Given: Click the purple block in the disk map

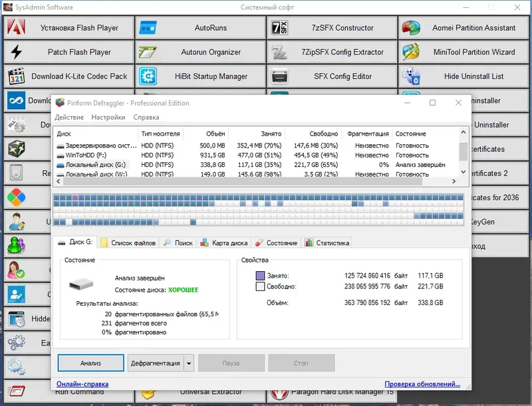Looking at the screenshot, I should coord(75,197).
